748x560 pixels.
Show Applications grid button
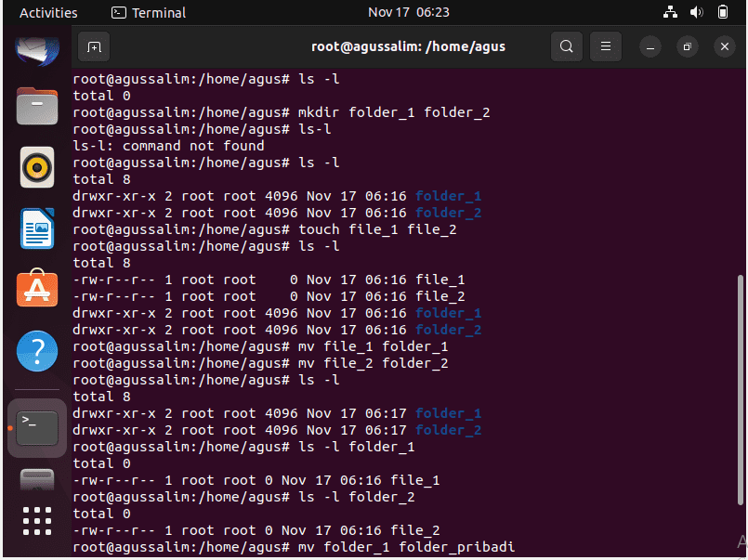(37, 521)
